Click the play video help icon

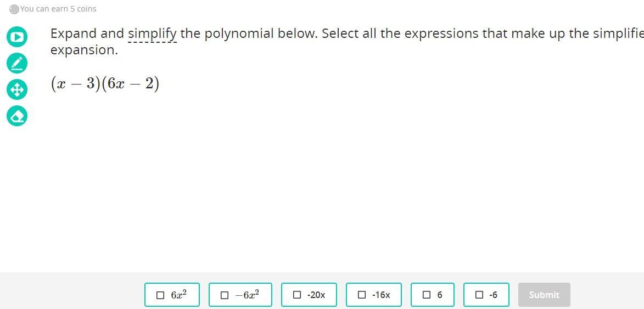point(17,37)
